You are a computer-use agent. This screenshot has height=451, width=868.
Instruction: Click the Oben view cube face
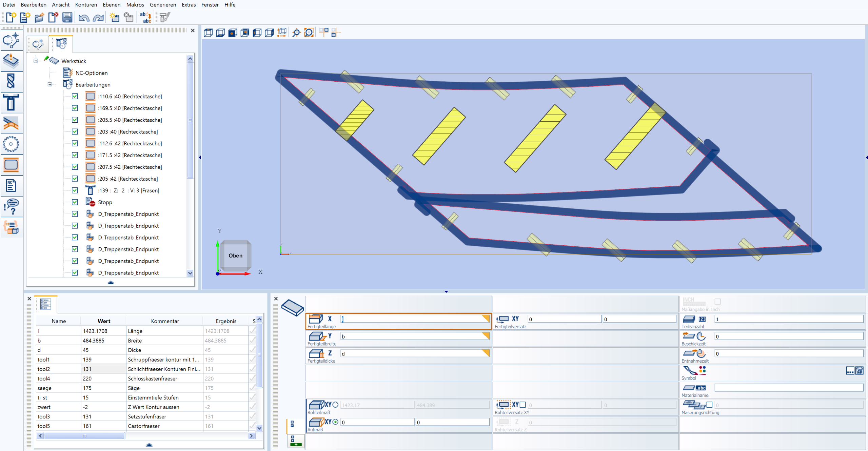pyautogui.click(x=235, y=255)
